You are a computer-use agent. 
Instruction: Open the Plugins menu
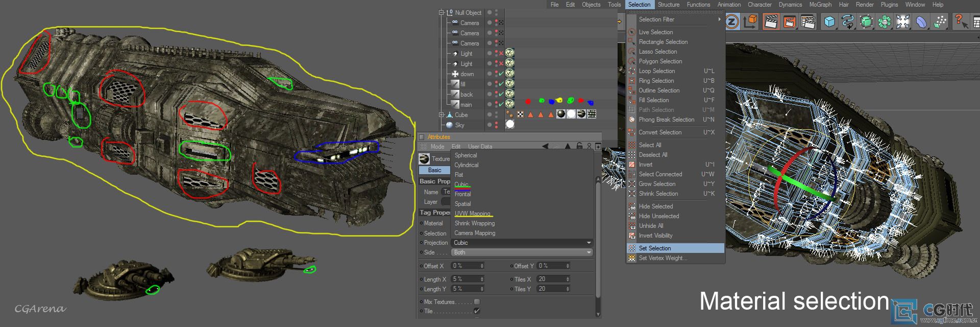[889, 5]
